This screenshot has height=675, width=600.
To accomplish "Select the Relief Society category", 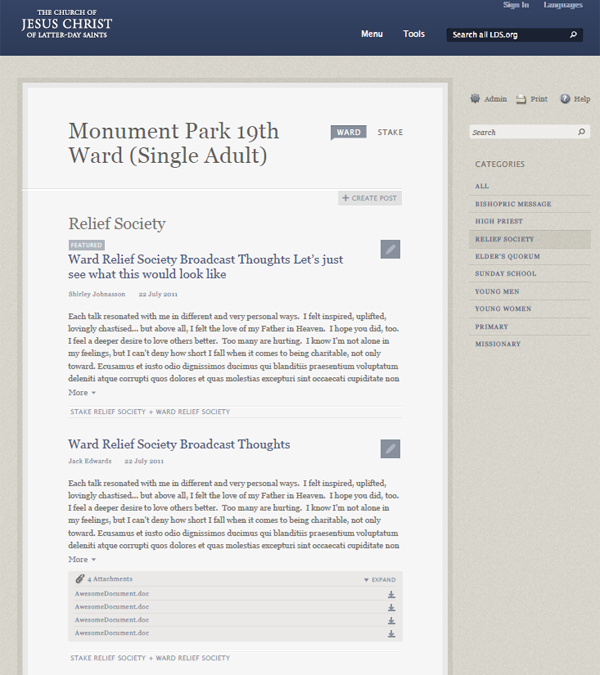I will [x=530, y=239].
